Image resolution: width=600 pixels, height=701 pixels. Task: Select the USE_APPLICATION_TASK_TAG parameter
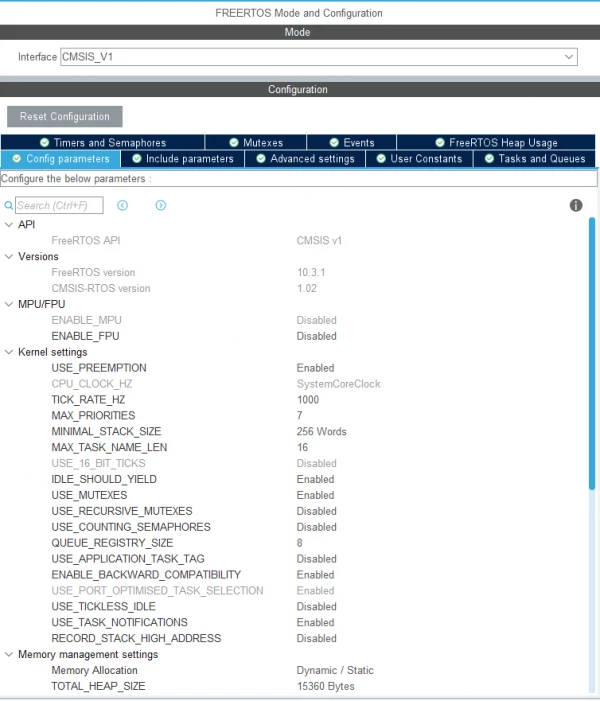click(128, 559)
